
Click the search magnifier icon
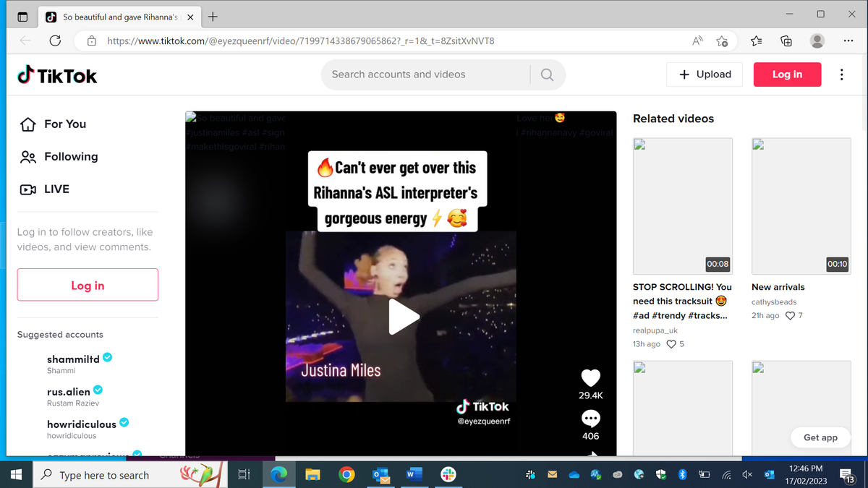[x=546, y=74]
